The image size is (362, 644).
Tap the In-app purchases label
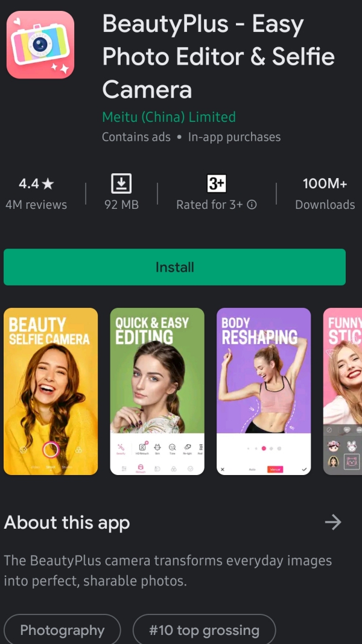click(x=234, y=137)
